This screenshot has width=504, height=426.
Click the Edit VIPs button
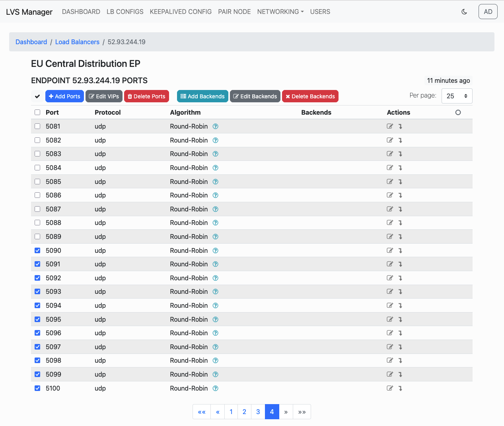(x=104, y=96)
